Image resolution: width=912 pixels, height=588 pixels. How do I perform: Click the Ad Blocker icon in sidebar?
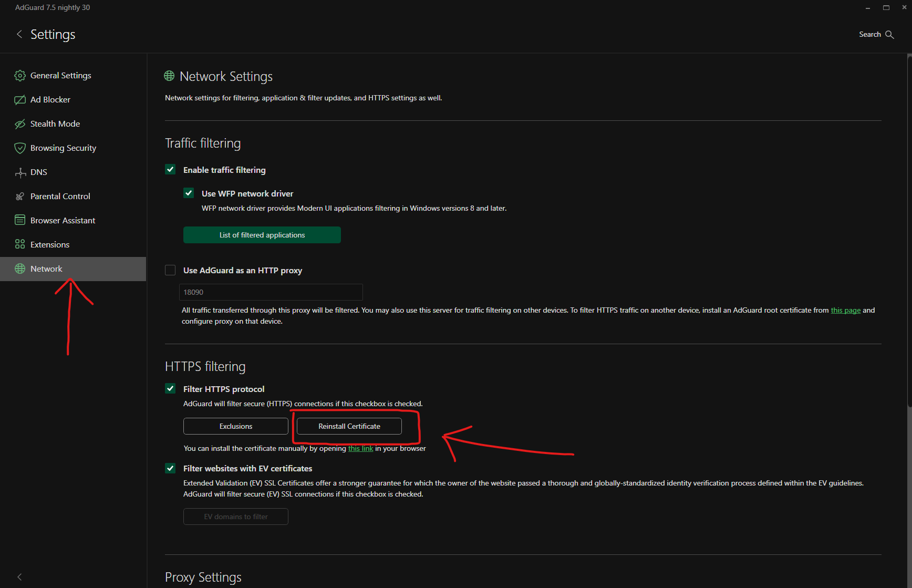click(x=20, y=100)
